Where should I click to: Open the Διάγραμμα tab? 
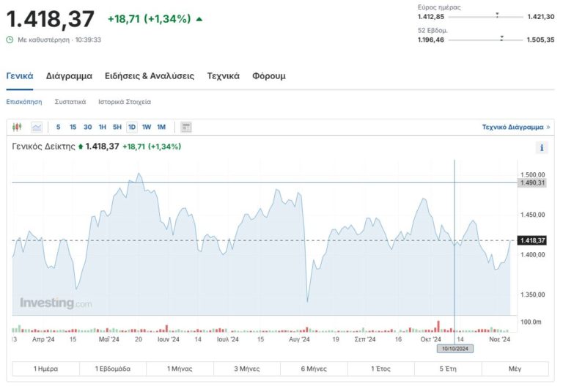(69, 75)
